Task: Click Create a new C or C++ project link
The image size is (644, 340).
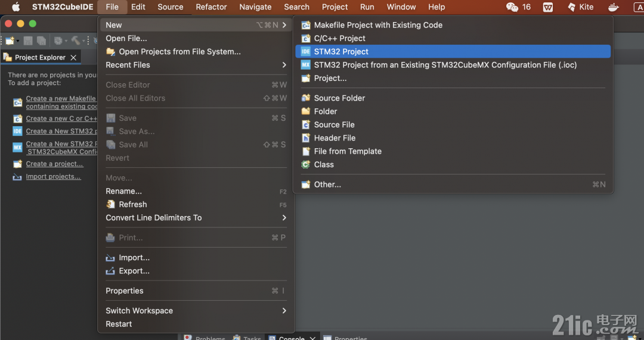Action: coord(61,118)
